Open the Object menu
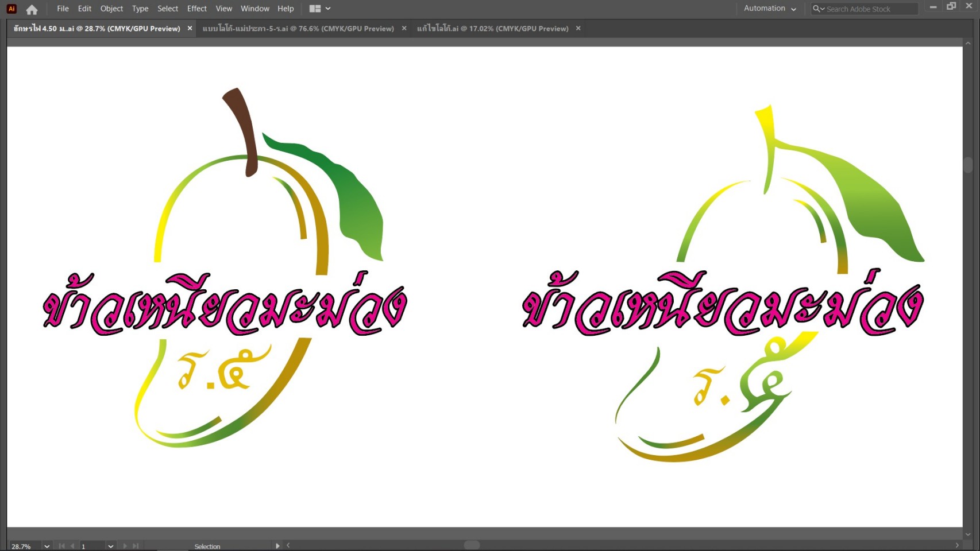This screenshot has width=980, height=551. pos(111,9)
